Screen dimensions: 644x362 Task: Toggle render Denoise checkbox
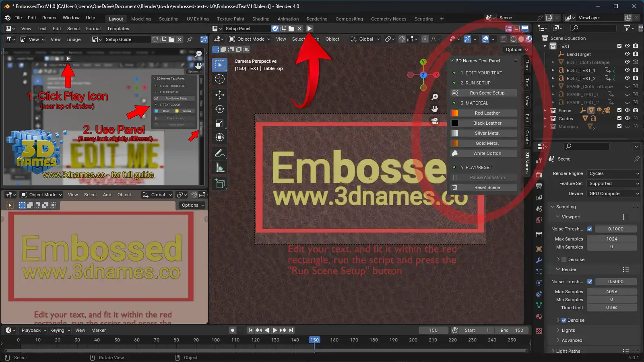(x=564, y=320)
